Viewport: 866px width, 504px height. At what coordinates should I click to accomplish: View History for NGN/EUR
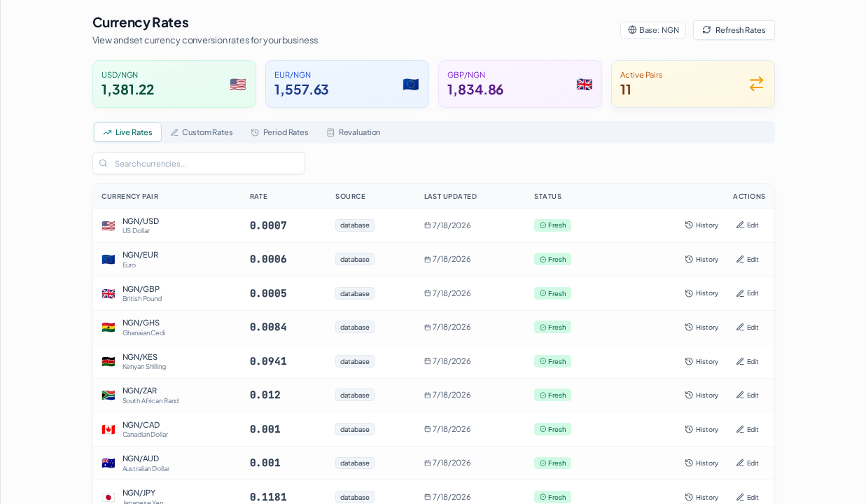[701, 259]
